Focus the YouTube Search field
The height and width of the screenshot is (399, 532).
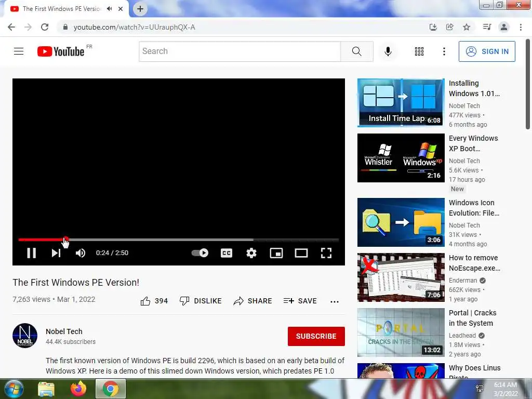(240, 51)
